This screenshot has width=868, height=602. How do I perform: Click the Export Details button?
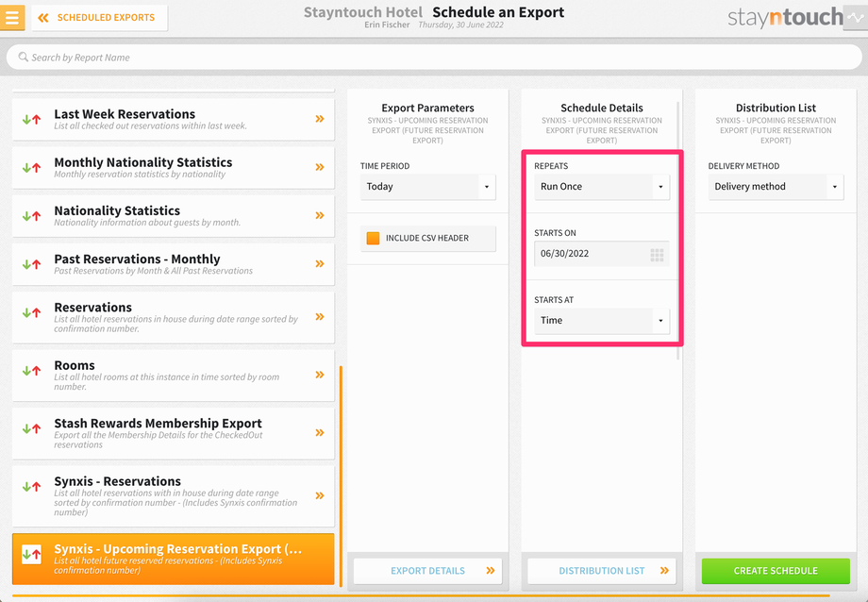pyautogui.click(x=428, y=571)
